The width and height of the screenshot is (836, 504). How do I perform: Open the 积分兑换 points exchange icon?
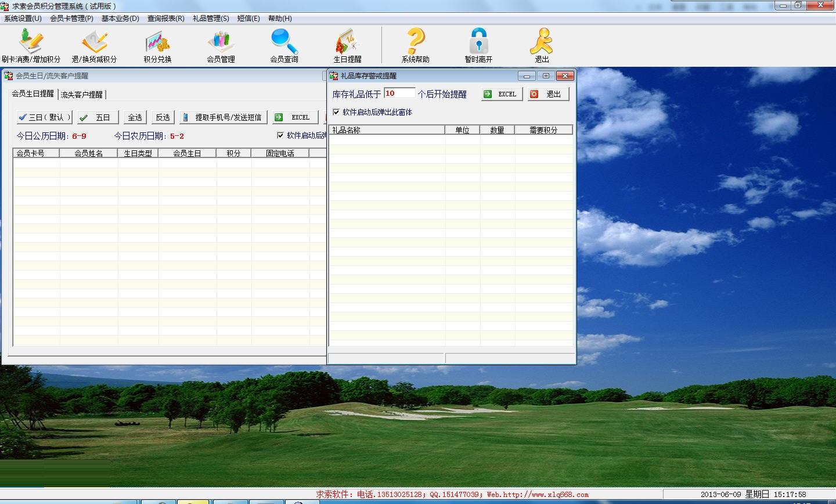coord(157,45)
